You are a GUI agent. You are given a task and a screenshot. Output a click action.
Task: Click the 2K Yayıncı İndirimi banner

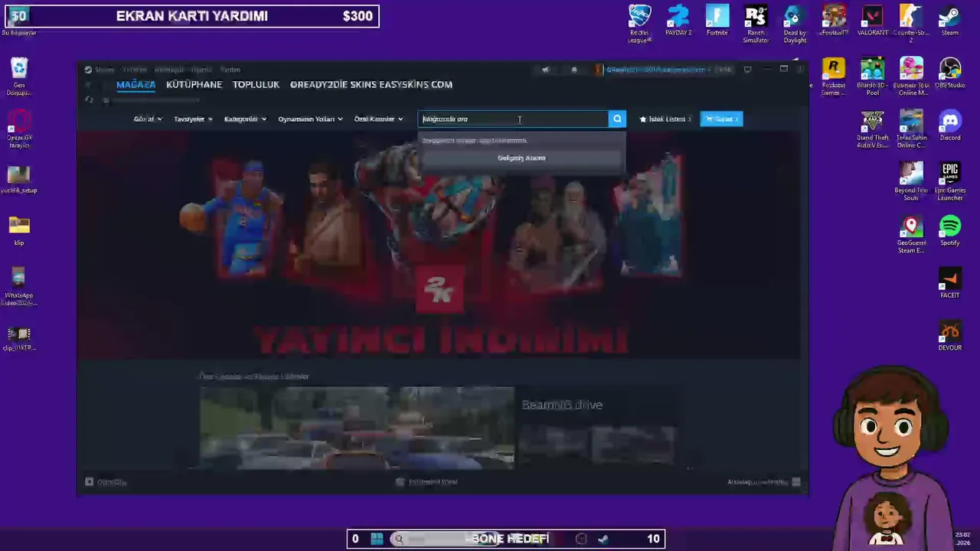point(440,245)
